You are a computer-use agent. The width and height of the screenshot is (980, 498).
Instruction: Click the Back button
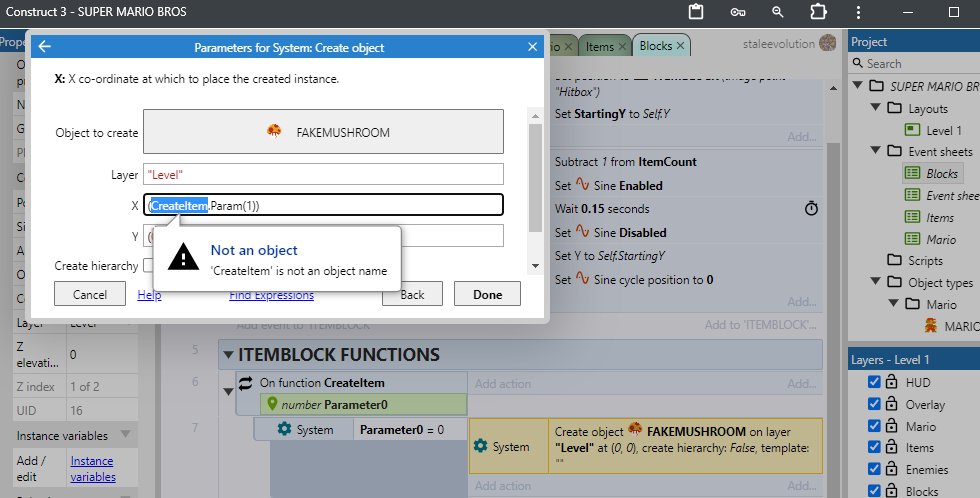coord(412,294)
